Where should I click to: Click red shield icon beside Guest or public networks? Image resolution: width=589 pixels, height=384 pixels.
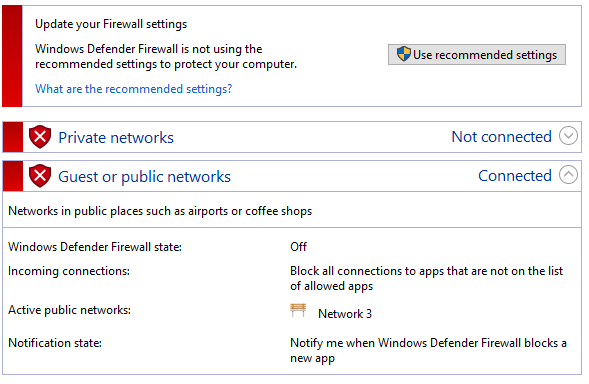40,176
